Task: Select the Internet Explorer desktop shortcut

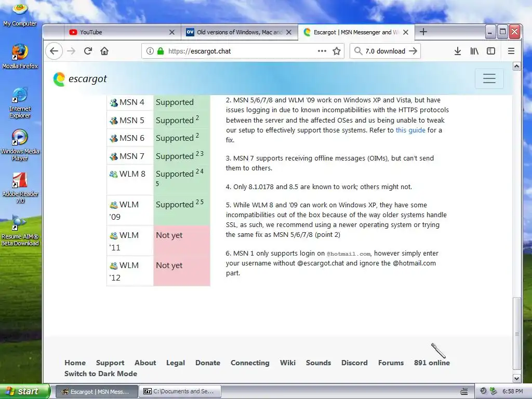Action: (20, 103)
